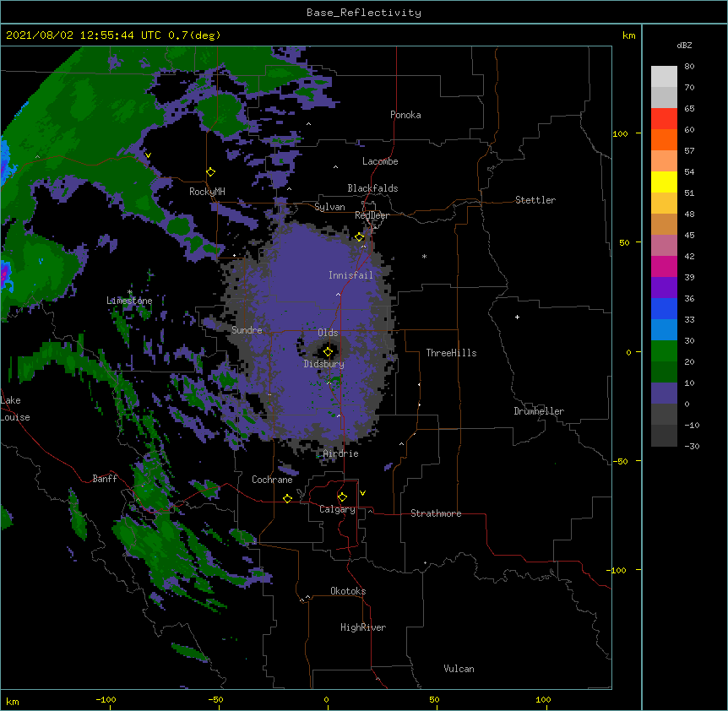Click the yellow 54 dBZ legend swatch
The image size is (728, 711).
coord(664,182)
